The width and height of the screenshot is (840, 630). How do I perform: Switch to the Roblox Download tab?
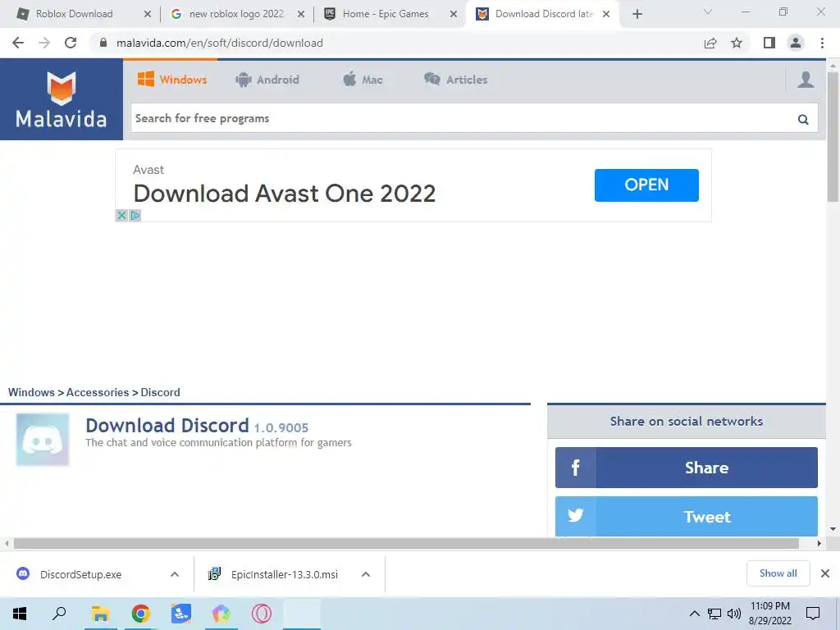(75, 14)
